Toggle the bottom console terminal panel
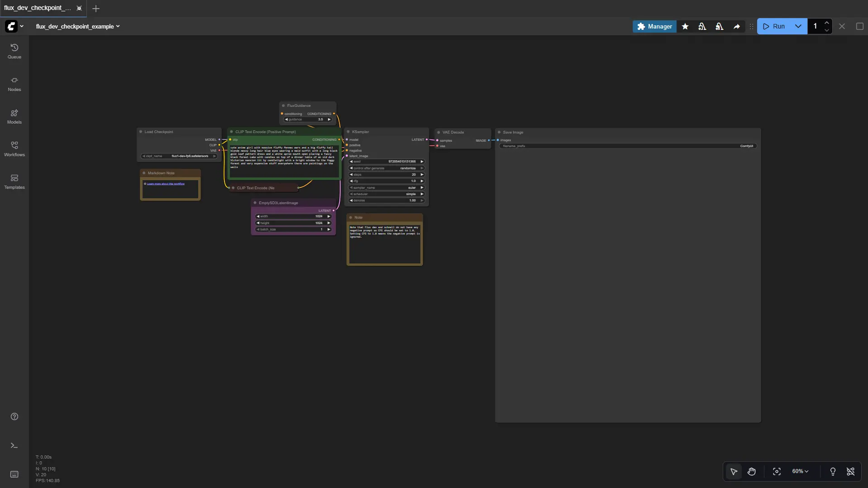 14,445
